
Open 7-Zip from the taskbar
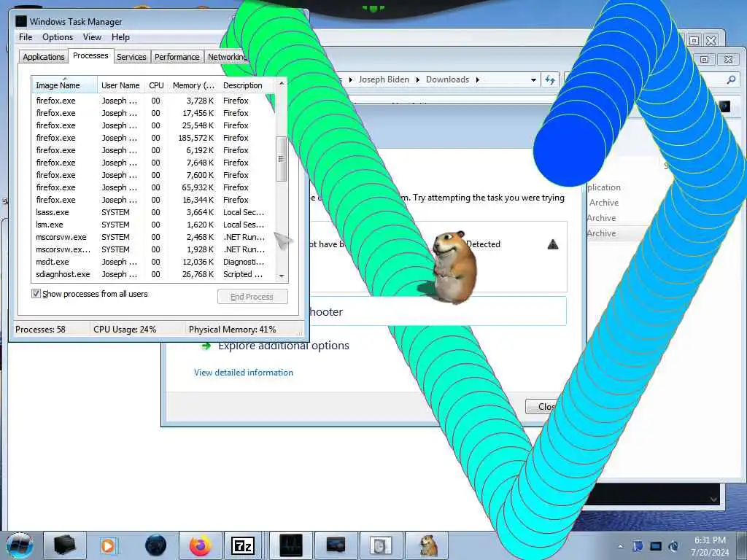coord(242,545)
